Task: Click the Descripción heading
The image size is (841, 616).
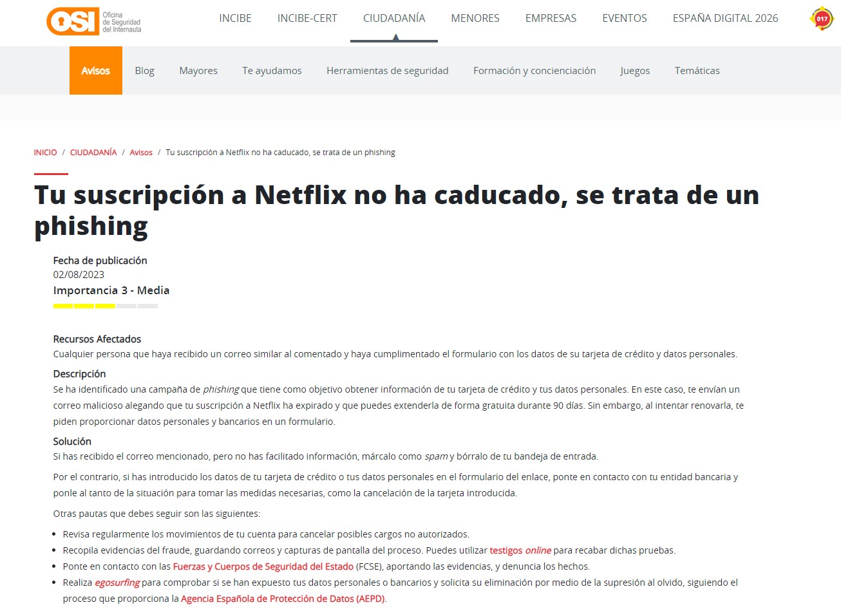Action: coord(79,374)
